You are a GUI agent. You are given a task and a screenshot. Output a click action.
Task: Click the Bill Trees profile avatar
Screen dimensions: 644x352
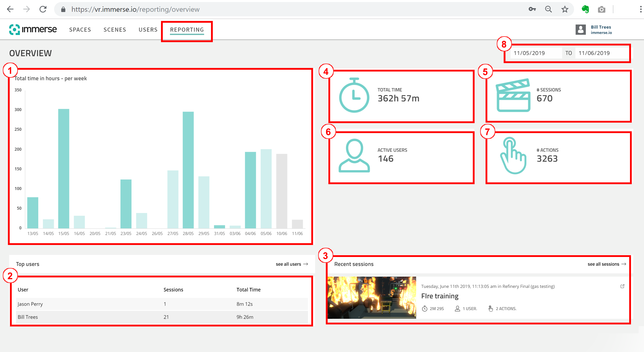pyautogui.click(x=580, y=30)
